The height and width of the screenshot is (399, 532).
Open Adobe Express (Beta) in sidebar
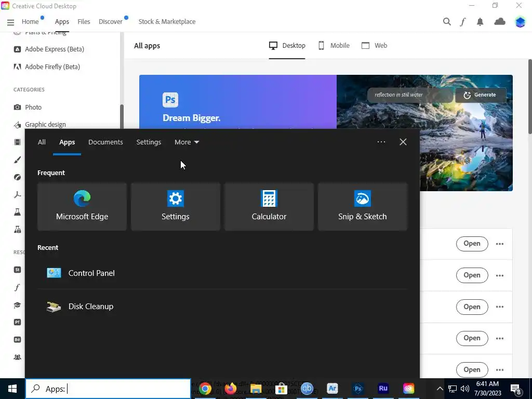(48, 49)
